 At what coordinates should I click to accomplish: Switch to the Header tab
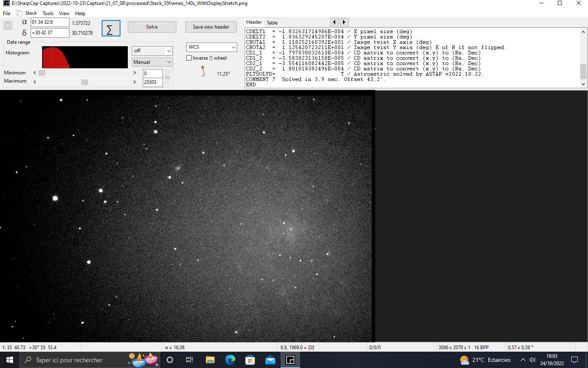pos(254,22)
